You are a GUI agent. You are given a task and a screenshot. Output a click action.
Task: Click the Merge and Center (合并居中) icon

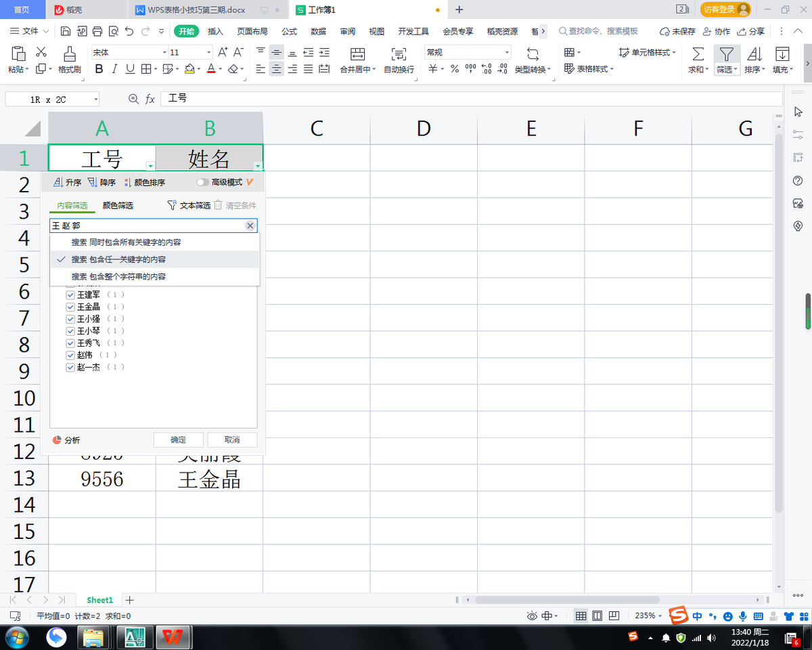point(357,54)
